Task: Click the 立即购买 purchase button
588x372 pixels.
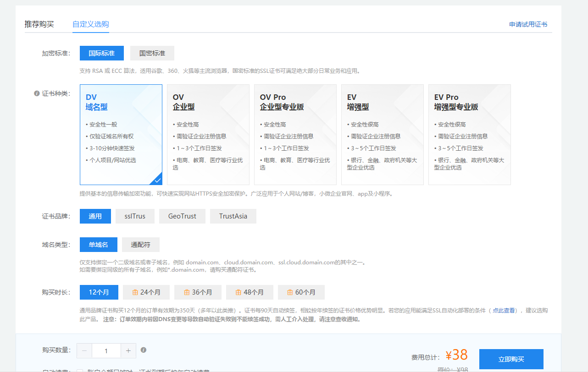Action: (511, 359)
